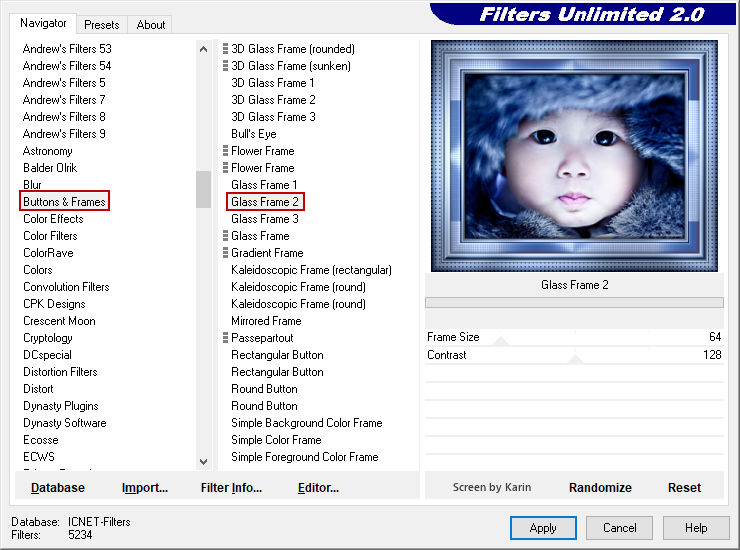Choose the Buttons & Frames category
The height and width of the screenshot is (550, 740).
(64, 202)
